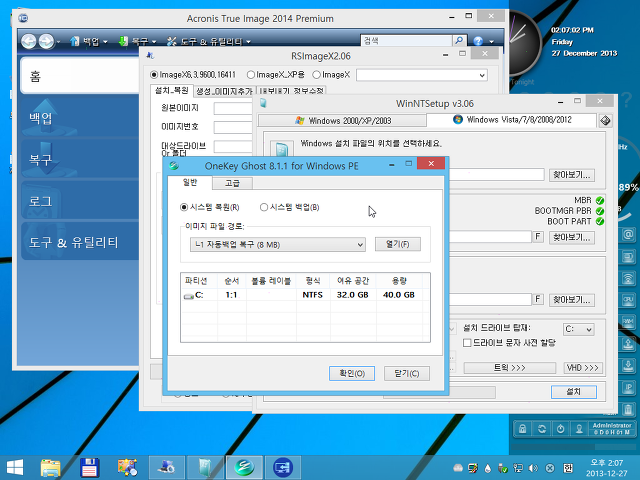Open File Explorer from the taskbar
The image size is (640, 480).
click(50, 467)
